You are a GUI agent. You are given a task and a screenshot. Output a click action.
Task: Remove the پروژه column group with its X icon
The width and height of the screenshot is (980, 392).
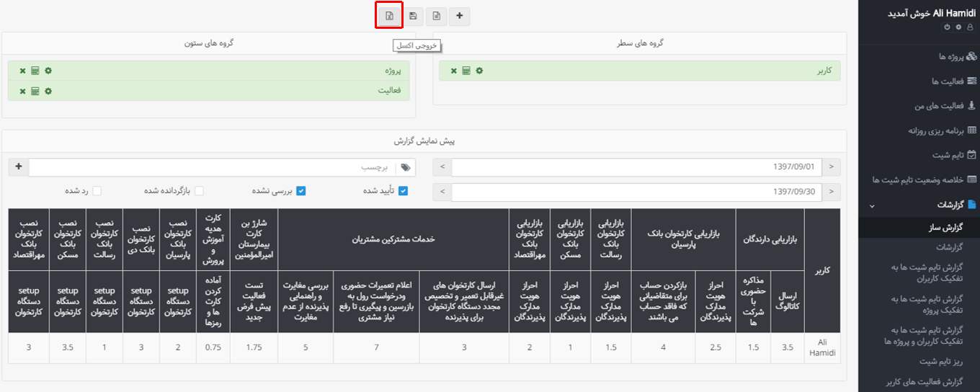[x=22, y=71]
